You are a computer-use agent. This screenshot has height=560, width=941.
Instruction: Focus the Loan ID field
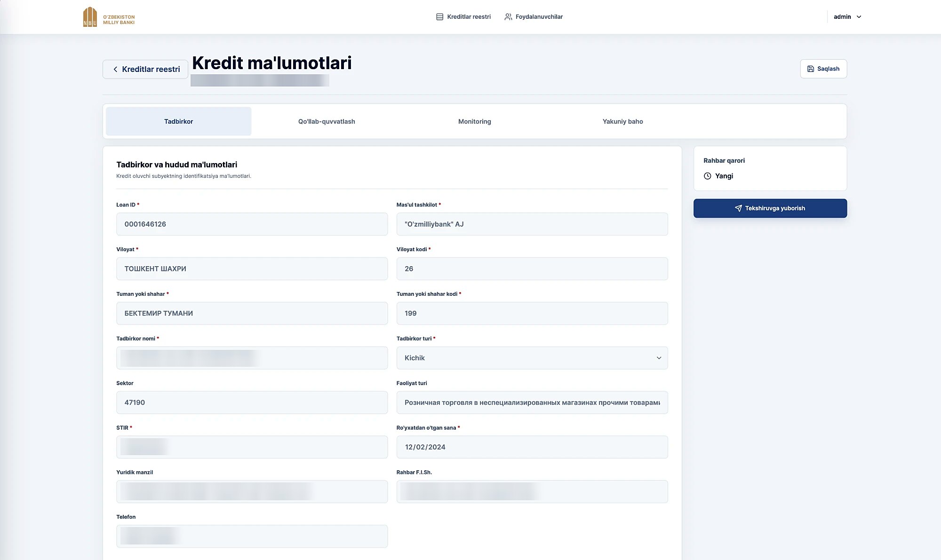pyautogui.click(x=252, y=224)
